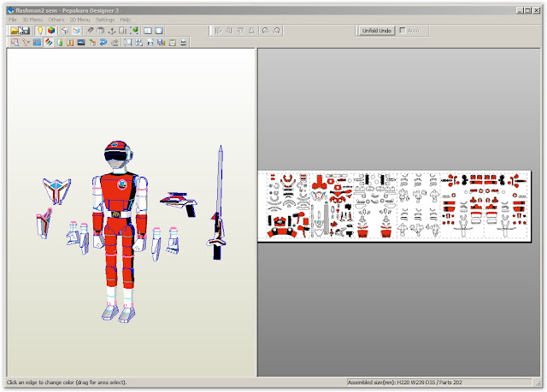Click the rotate counterclockwise icon
Screen dimensions: 547x392
266,31
